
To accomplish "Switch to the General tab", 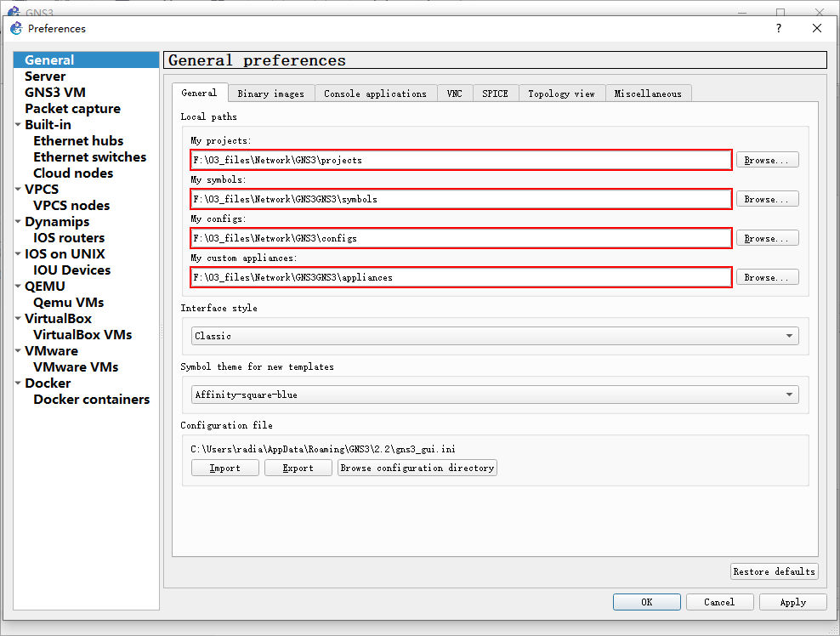I will pos(199,93).
